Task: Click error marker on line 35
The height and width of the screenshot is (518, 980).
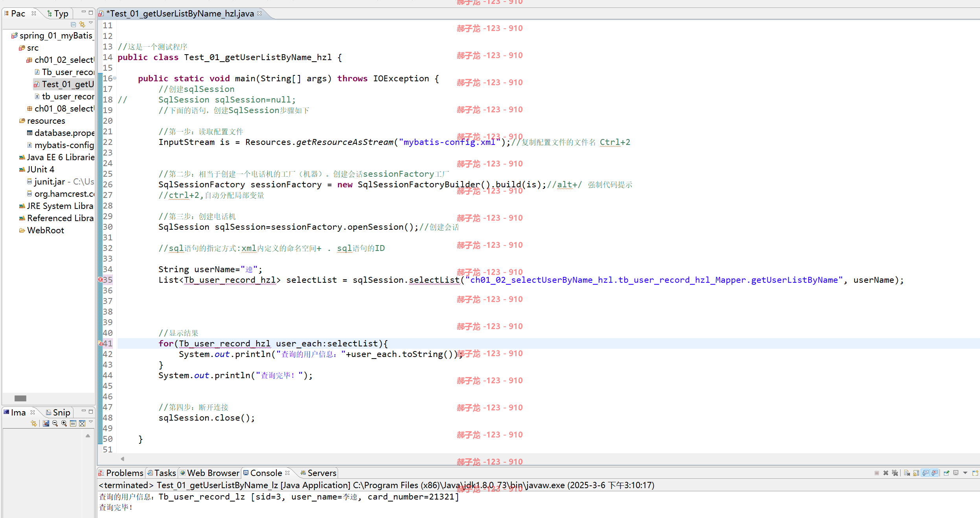Action: pyautogui.click(x=100, y=280)
